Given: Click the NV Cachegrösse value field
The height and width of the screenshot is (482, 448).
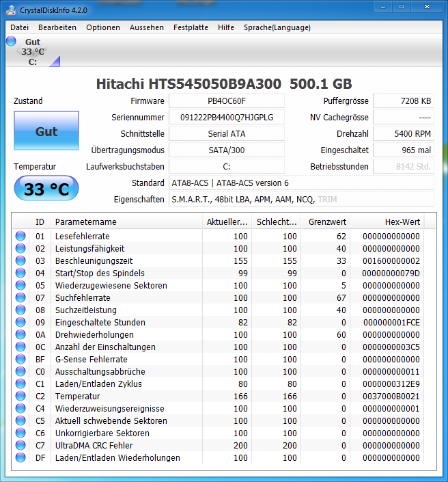Looking at the screenshot, I should tap(404, 118).
